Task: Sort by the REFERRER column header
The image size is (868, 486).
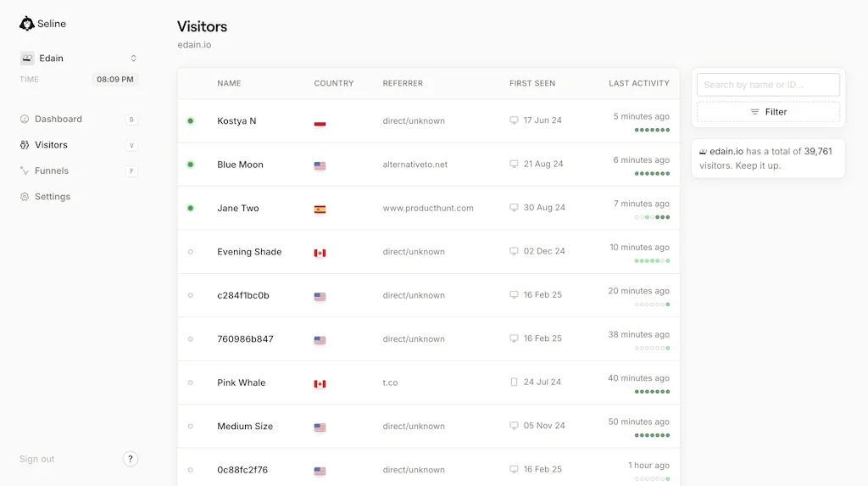Action: pyautogui.click(x=403, y=83)
